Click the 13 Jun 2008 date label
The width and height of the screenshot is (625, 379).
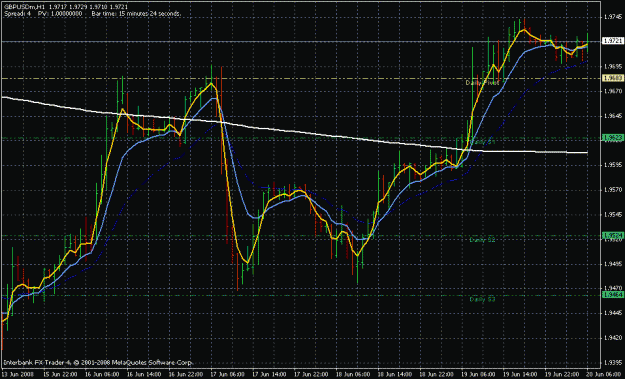pos(17,375)
